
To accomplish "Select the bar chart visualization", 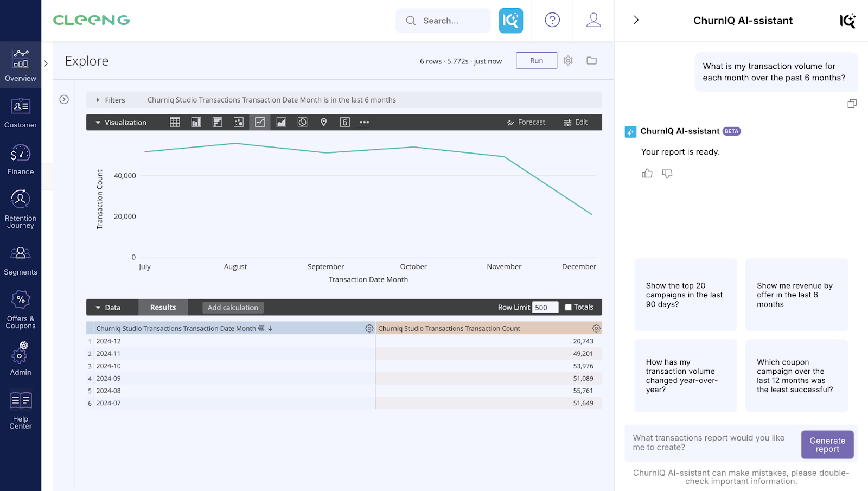I will (x=217, y=123).
